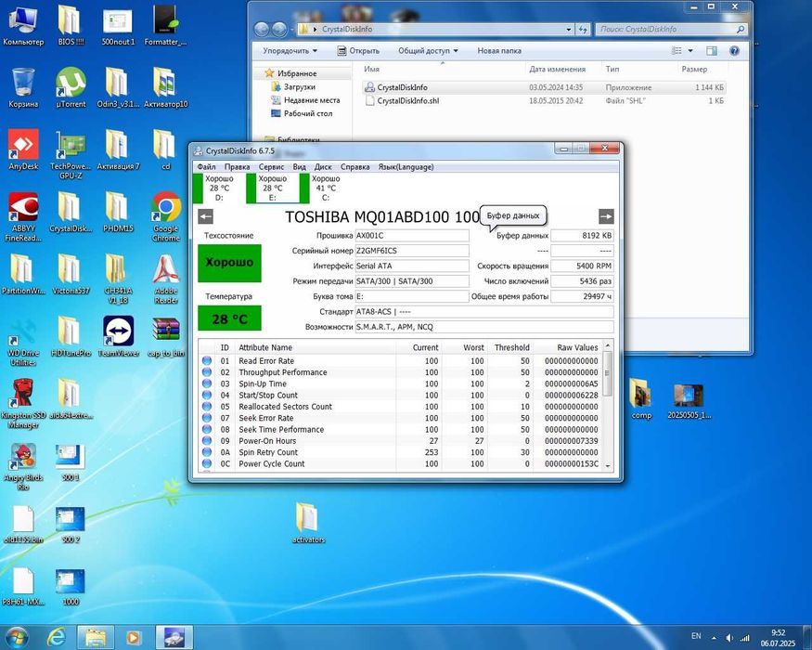Select the old1155.bin file on the desktop
This screenshot has width=812, height=650.
[x=23, y=524]
